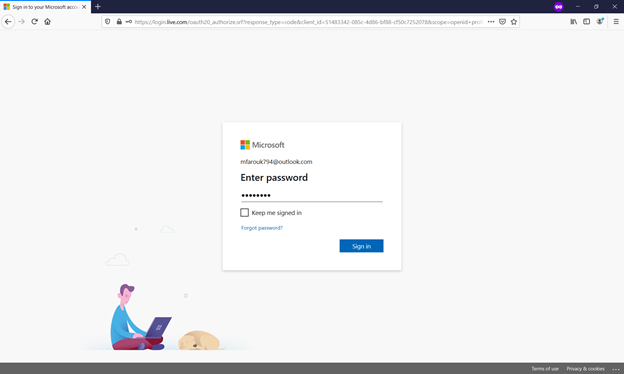Check the Keep me signed in box
Image resolution: width=624 pixels, height=374 pixels.
(244, 212)
